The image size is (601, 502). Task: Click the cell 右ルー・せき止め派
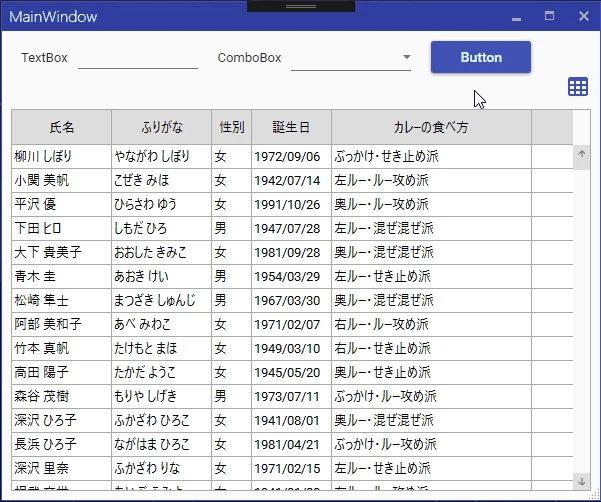[x=431, y=348]
